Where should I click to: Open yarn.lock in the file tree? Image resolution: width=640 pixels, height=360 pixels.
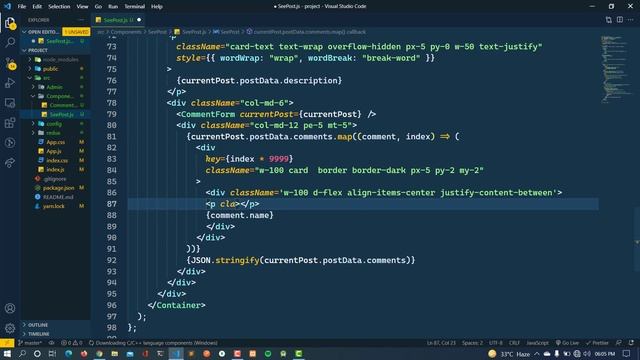coord(56,206)
